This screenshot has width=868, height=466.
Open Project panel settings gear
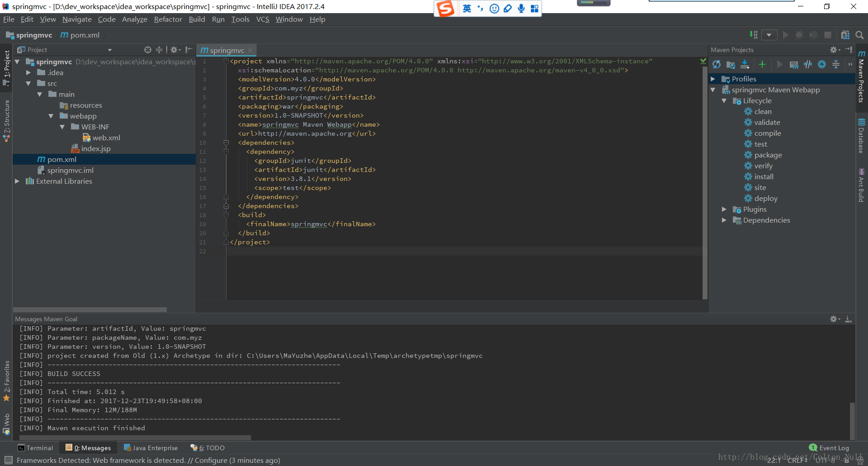tap(175, 50)
